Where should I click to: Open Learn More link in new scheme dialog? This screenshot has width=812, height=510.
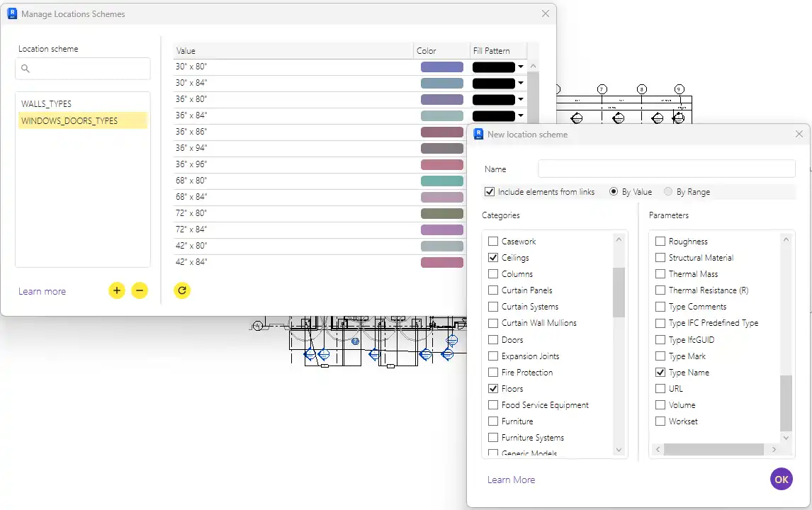pos(511,480)
